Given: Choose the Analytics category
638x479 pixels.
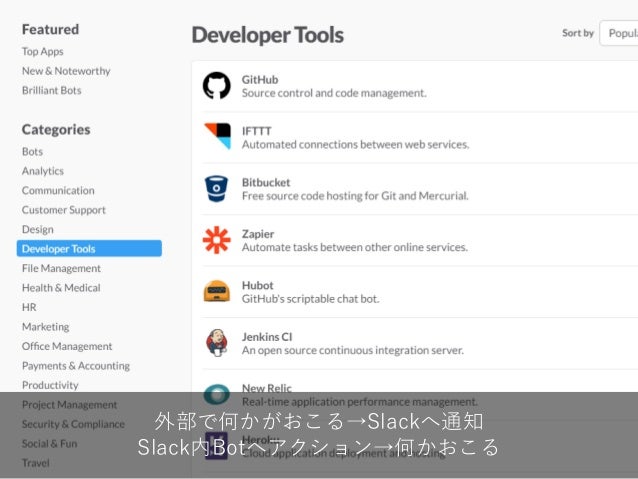Looking at the screenshot, I should tap(43, 171).
